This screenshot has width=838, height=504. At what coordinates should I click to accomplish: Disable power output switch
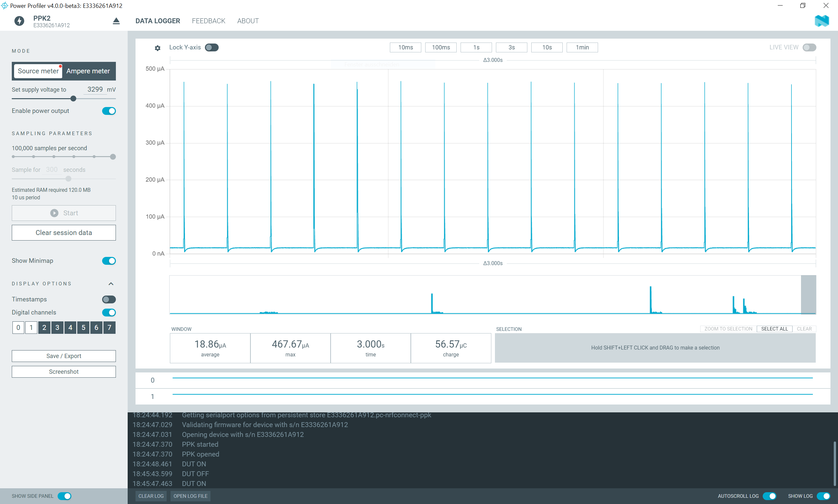[x=109, y=111]
